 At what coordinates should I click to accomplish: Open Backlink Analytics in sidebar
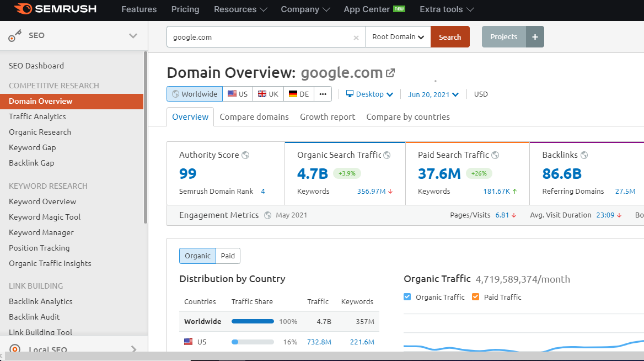[x=41, y=301]
